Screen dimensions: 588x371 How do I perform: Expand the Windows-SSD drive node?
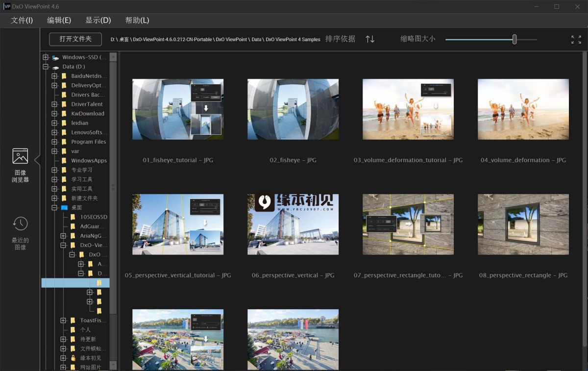pyautogui.click(x=46, y=57)
